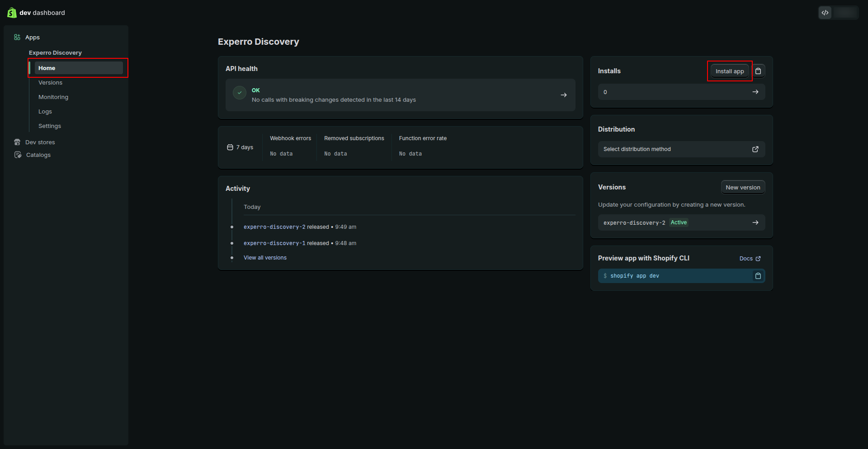
Task: Click Select distribution method row
Action: 681,149
